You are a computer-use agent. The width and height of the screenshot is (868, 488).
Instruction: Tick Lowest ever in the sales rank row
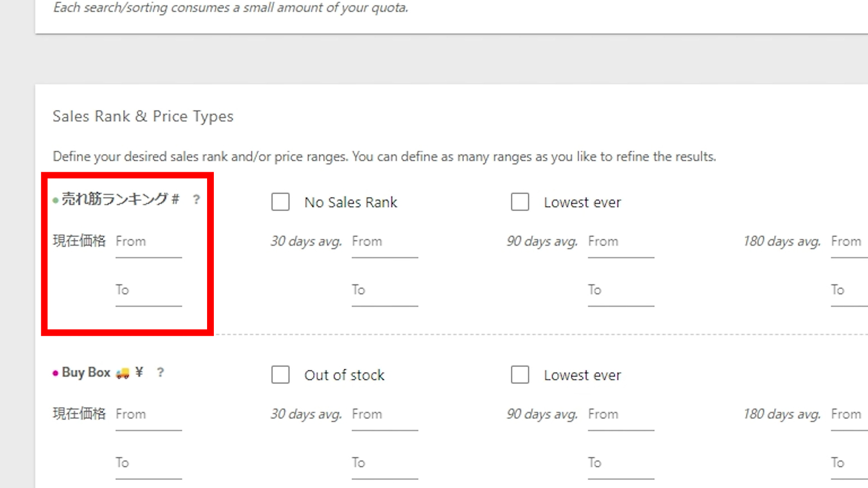(x=520, y=202)
